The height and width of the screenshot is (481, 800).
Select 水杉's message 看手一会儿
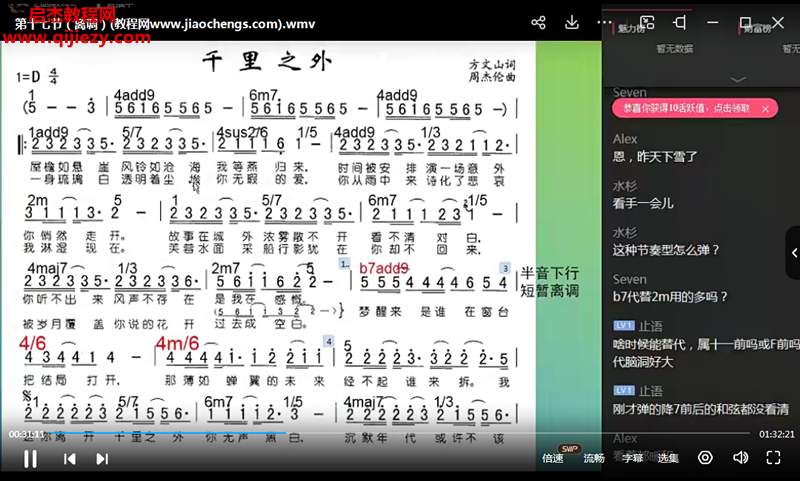click(x=643, y=204)
